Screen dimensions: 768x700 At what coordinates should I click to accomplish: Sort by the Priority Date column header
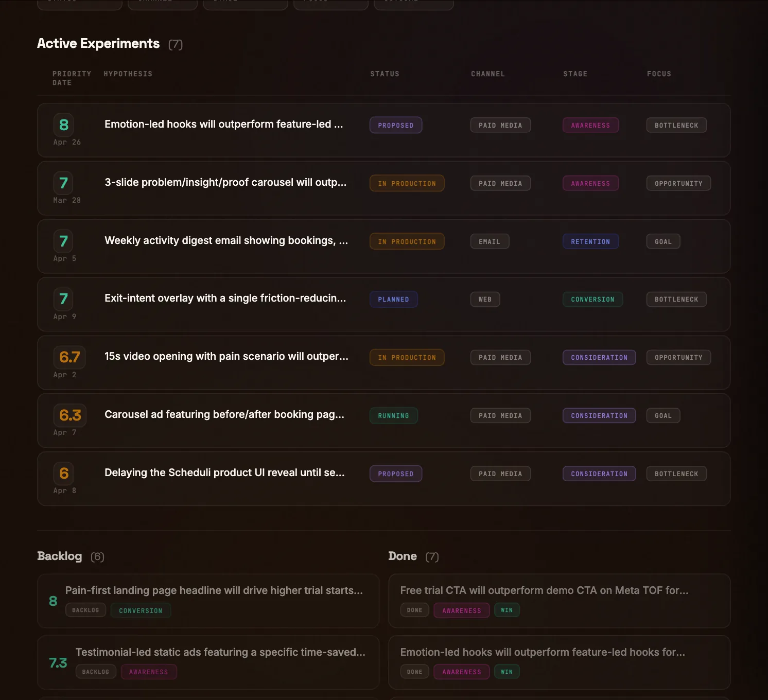pyautogui.click(x=72, y=78)
